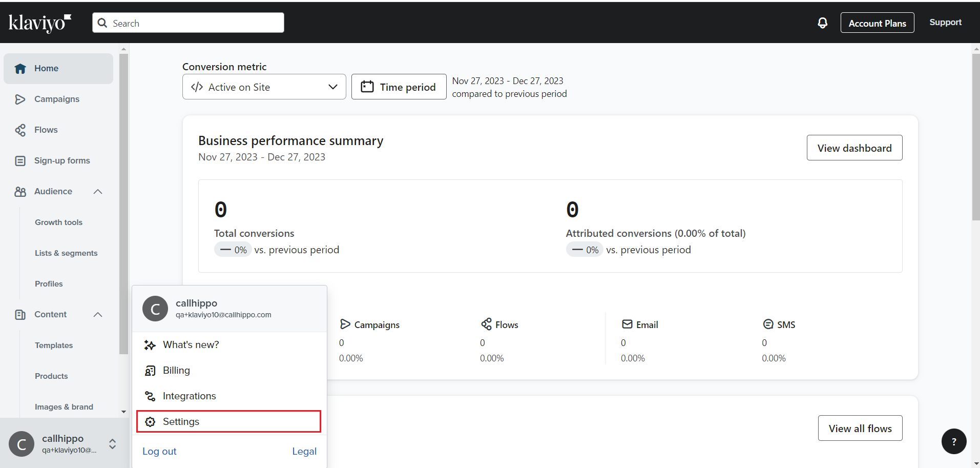Click the Total conversions label
This screenshot has height=468, width=980.
pyautogui.click(x=254, y=233)
